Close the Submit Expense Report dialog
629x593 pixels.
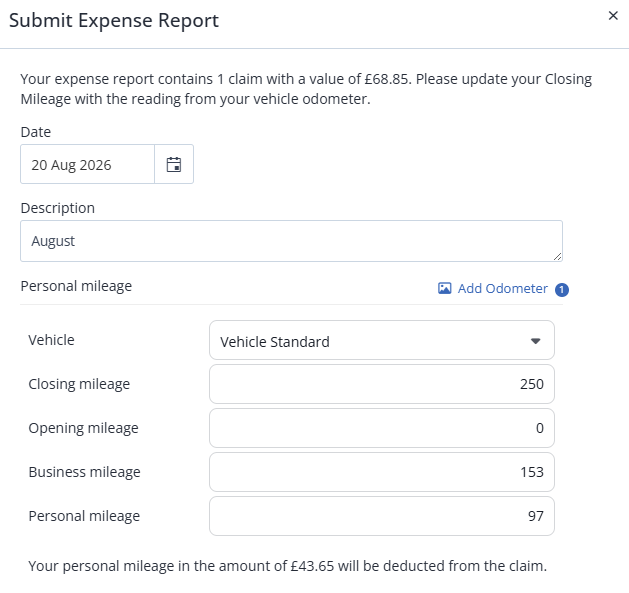point(613,16)
